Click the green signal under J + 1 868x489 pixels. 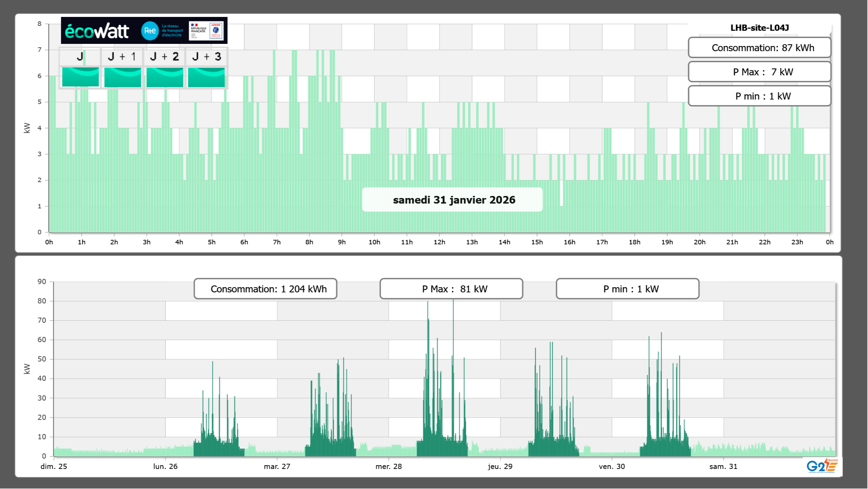click(x=123, y=77)
